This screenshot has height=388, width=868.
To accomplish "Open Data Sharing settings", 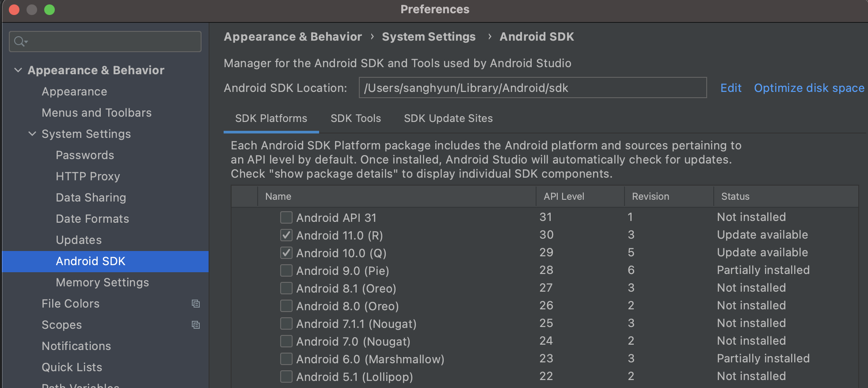I will click(x=91, y=198).
